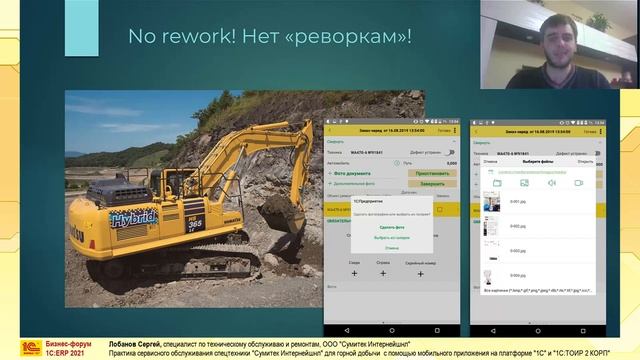Open the three-dot menu on left phone
This screenshot has width=640, height=360.
click(x=455, y=131)
